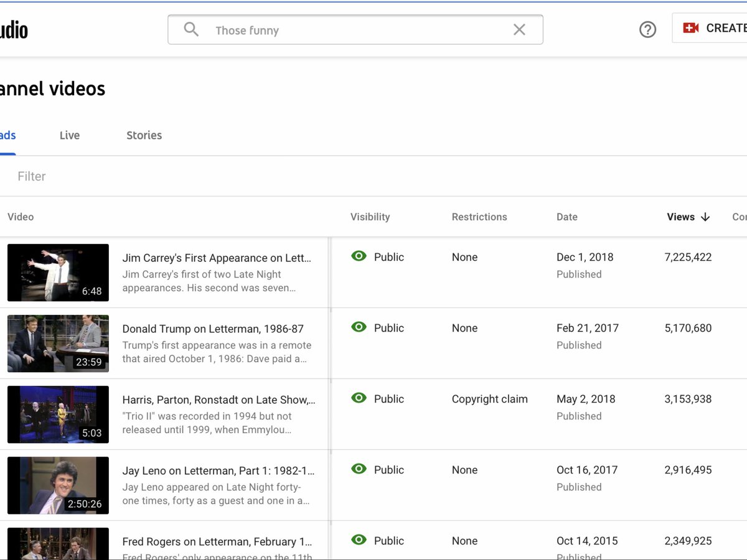The width and height of the screenshot is (747, 560).
Task: Click date 'Oct 16, 2017'
Action: pos(587,470)
